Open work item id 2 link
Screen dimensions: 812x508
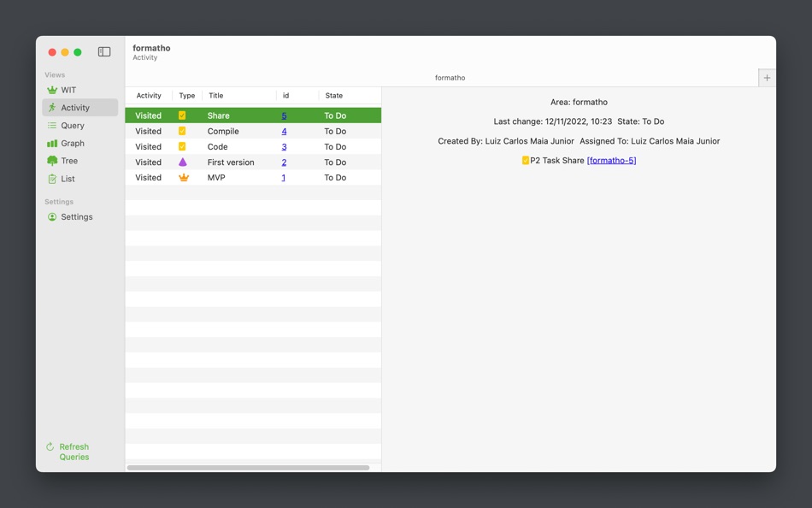click(284, 162)
